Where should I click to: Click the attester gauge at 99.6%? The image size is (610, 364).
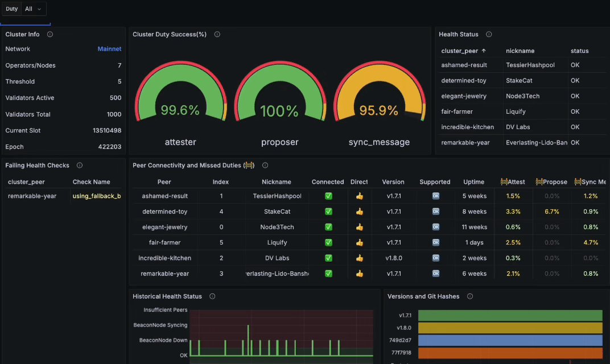pos(180,92)
